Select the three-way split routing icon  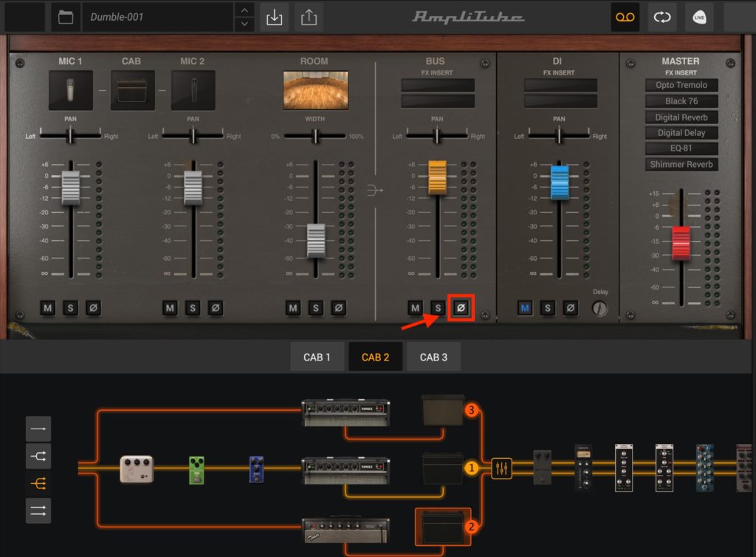click(x=38, y=485)
